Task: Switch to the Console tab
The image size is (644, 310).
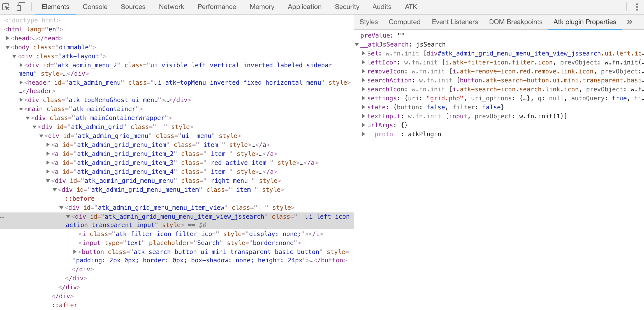Action: (95, 7)
